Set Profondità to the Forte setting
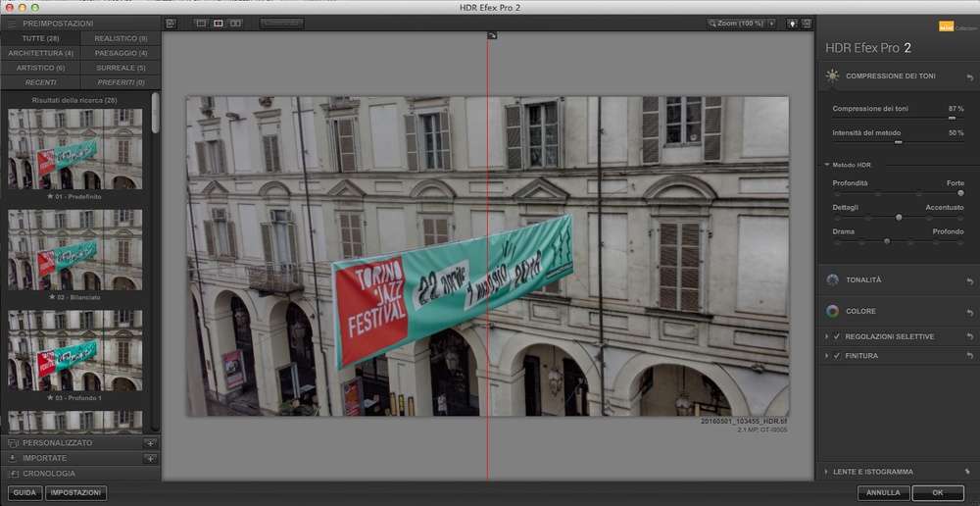The image size is (980, 506). tap(960, 193)
